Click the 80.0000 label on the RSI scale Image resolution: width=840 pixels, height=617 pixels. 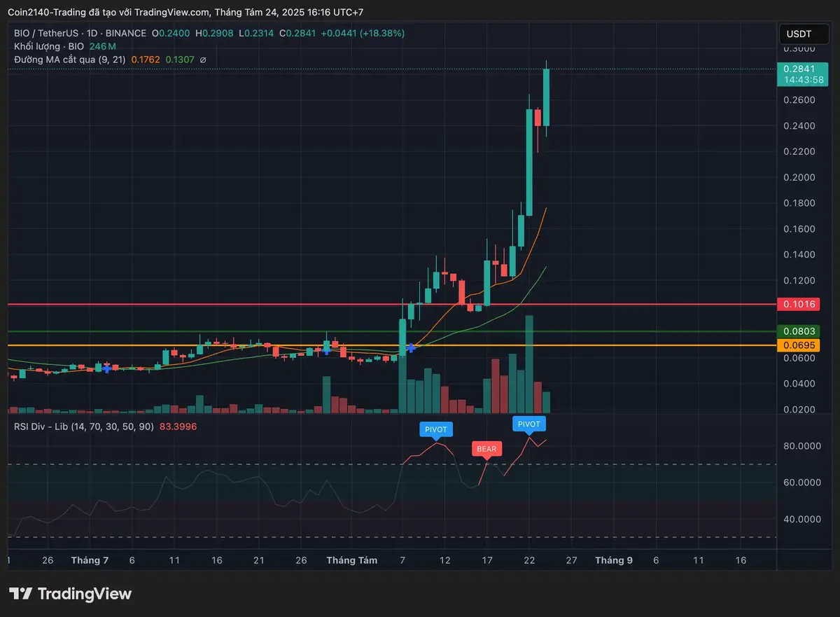click(x=801, y=446)
